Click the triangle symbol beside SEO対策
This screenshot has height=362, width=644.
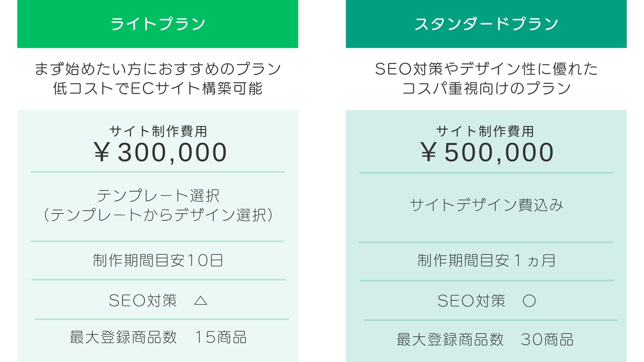point(201,301)
